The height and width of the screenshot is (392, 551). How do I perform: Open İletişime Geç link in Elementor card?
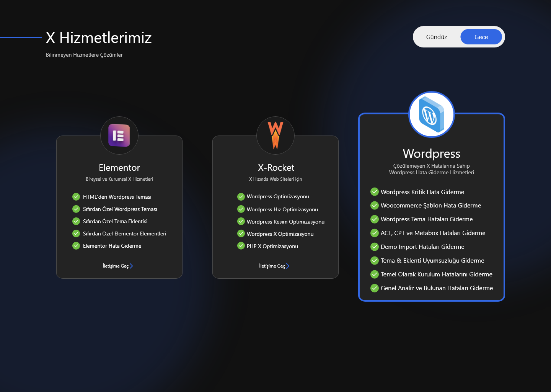[116, 266]
